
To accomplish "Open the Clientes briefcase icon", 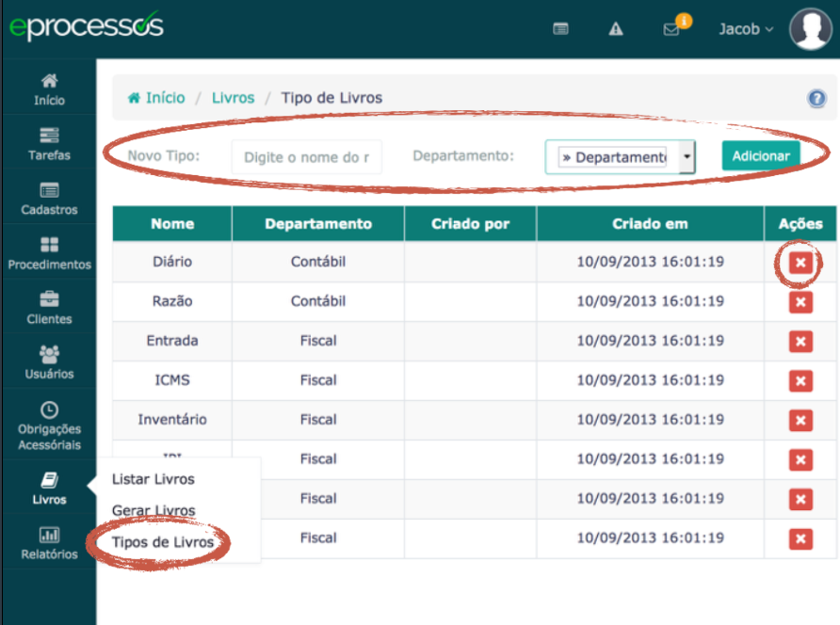I will (x=49, y=300).
